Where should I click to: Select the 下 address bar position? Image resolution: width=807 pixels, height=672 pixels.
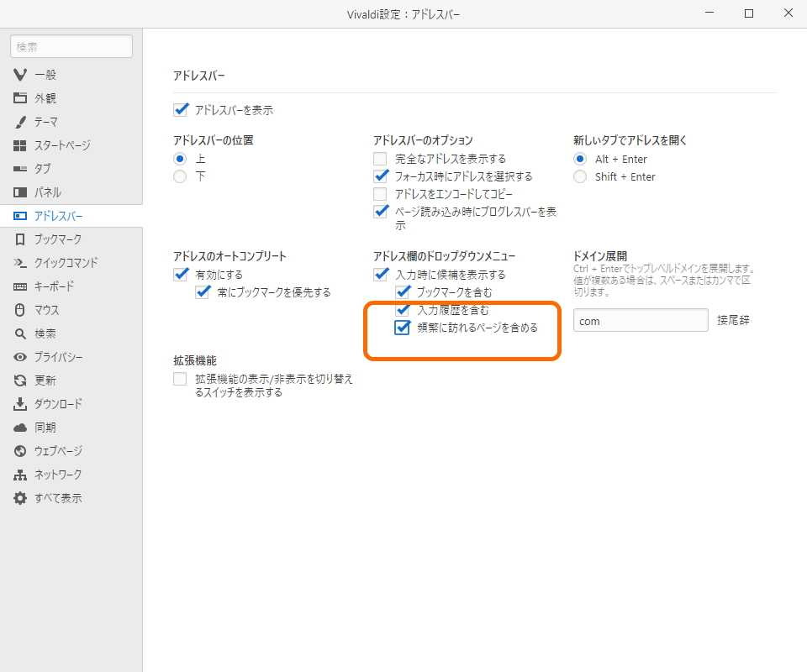coord(180,176)
